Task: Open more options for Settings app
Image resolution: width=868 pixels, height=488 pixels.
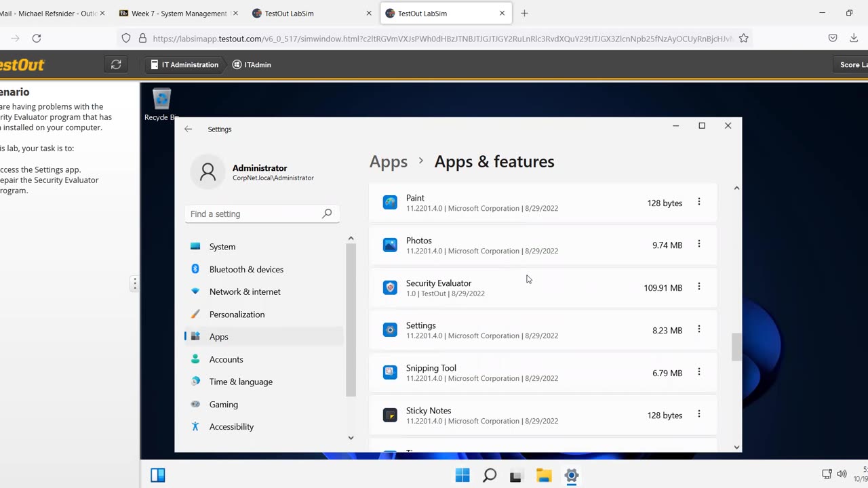Action: click(699, 329)
